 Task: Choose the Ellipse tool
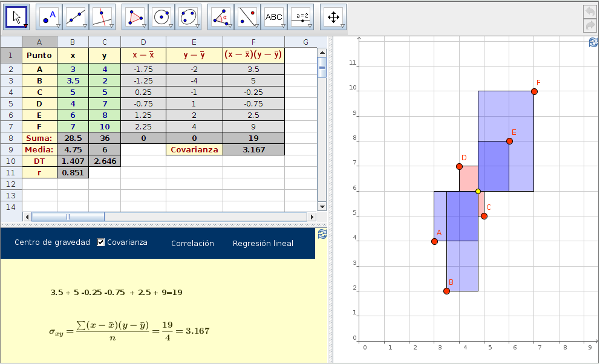(x=188, y=17)
